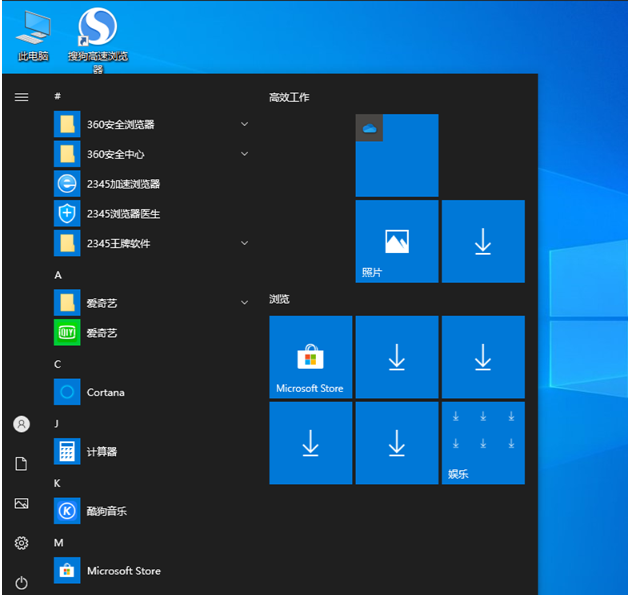This screenshot has height=596, width=628.
Task: Expand the 爱奇艺 folder chevron
Action: (245, 303)
